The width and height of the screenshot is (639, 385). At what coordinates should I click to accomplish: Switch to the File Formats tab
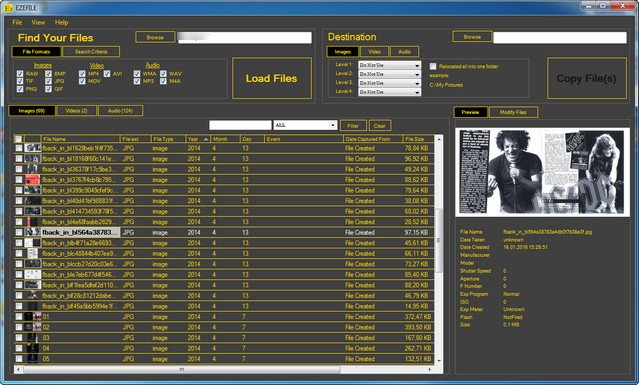click(36, 52)
